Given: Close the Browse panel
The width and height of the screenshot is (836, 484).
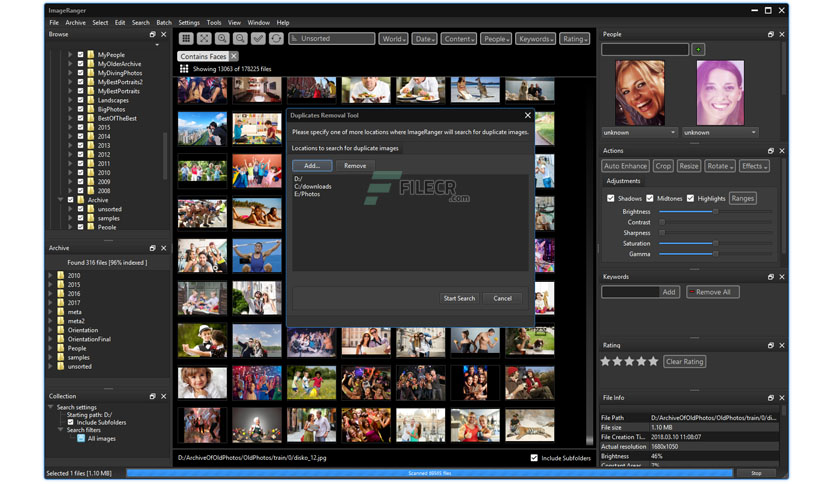Looking at the screenshot, I should [x=164, y=34].
